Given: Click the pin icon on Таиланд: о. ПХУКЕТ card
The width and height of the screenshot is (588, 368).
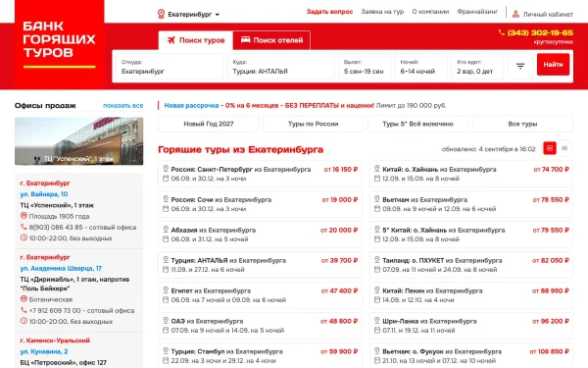Looking at the screenshot, I should point(377,259).
